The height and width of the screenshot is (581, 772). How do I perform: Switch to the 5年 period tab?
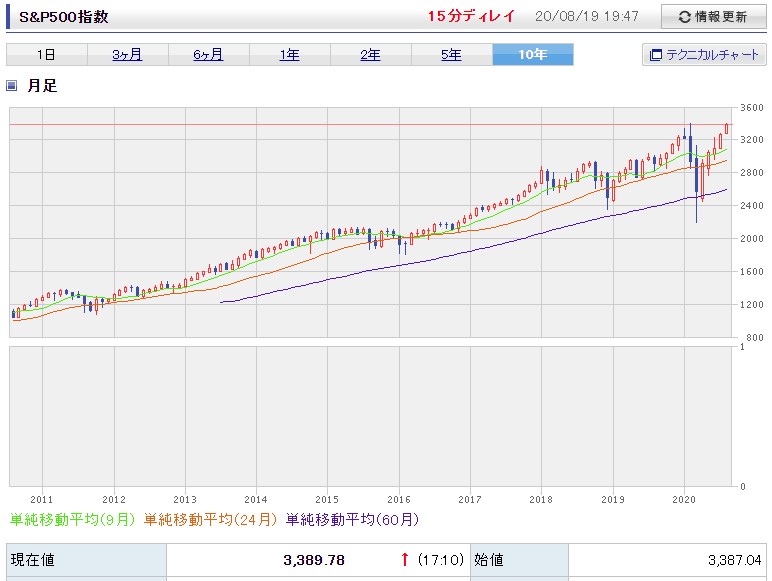click(451, 55)
